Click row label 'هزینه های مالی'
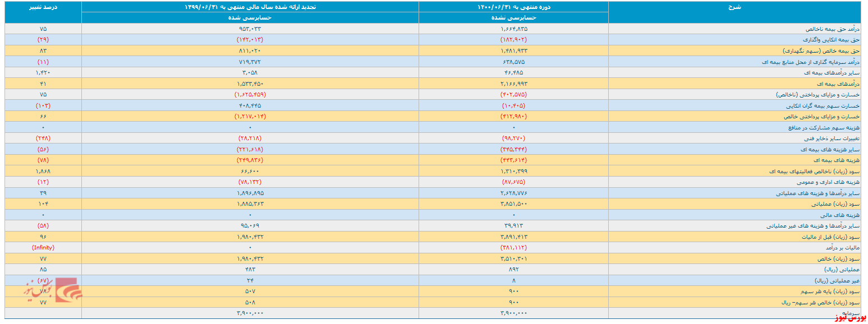The width and height of the screenshot is (868, 324). (842, 215)
